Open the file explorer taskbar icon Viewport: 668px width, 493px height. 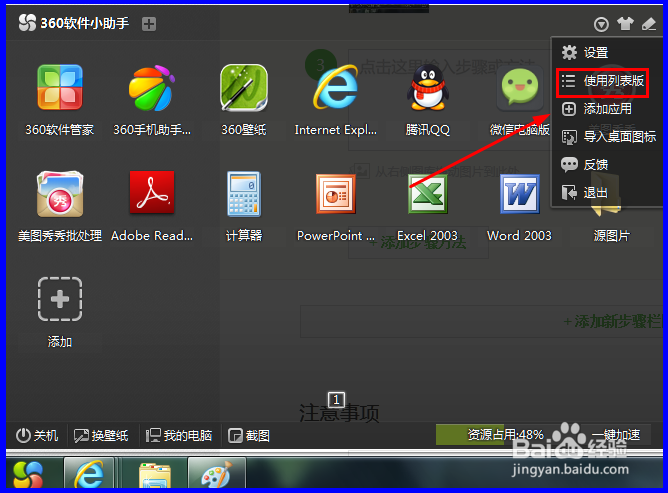155,475
